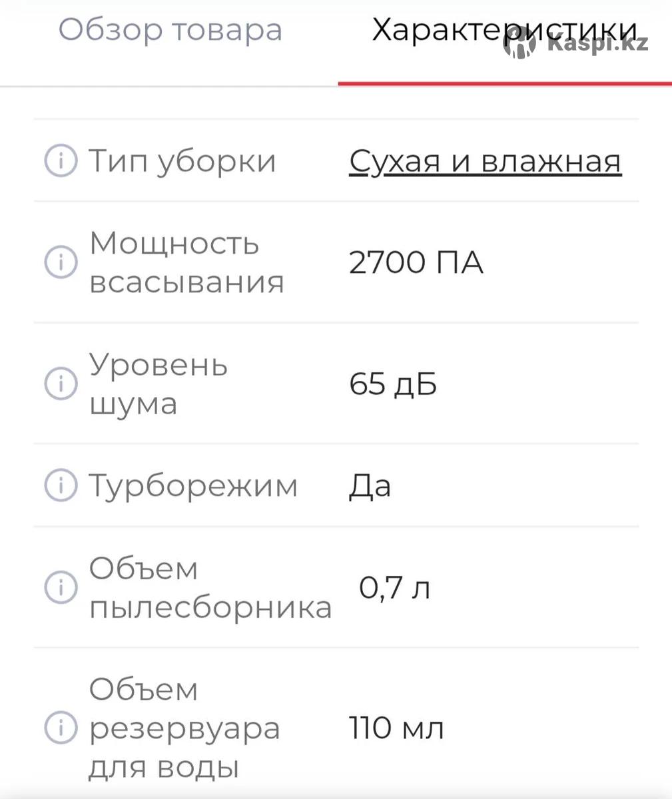Tap the info icon next to Уровень шума
672x799 pixels.
(x=61, y=384)
